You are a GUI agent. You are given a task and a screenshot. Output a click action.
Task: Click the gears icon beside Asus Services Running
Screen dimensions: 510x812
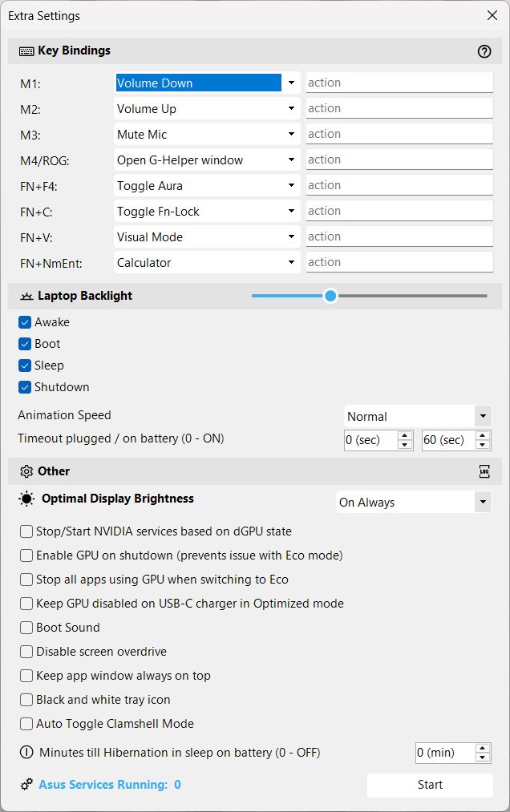26,785
